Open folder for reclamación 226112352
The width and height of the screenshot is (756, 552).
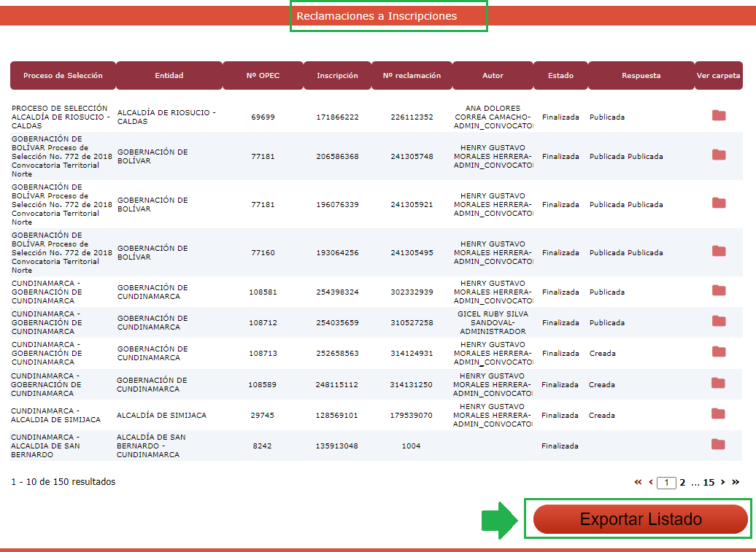[719, 115]
